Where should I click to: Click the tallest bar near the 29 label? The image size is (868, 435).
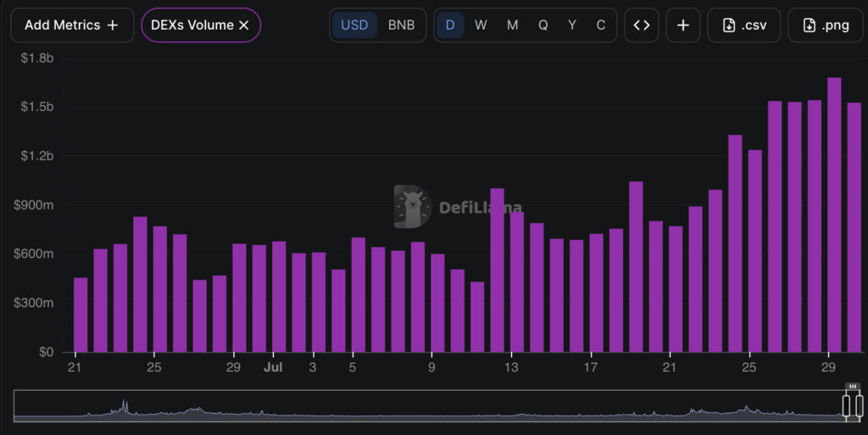click(834, 215)
